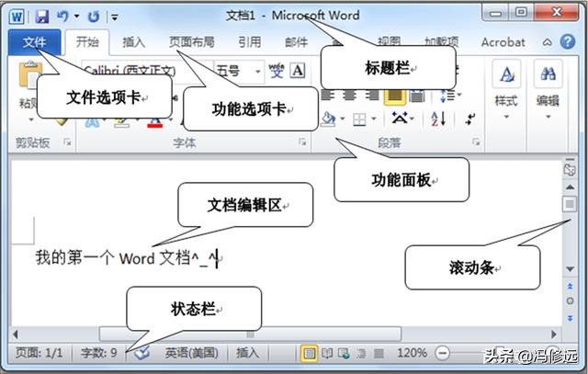Click the Previous Page double-arrow icon

click(x=570, y=286)
